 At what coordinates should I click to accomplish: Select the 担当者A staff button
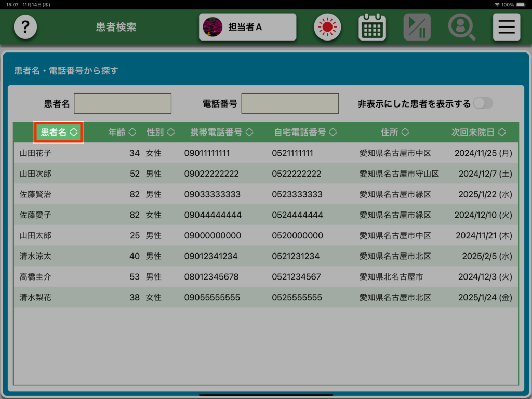pos(247,27)
